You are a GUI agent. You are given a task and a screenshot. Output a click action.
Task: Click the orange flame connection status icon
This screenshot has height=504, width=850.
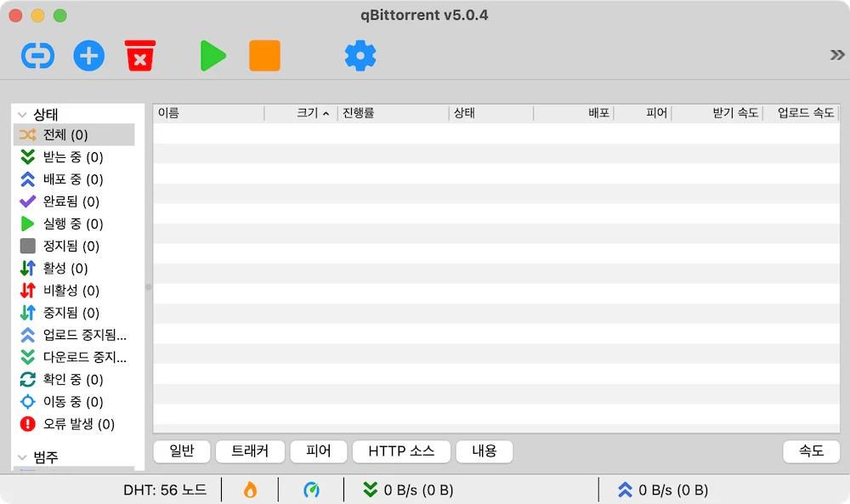click(x=250, y=490)
